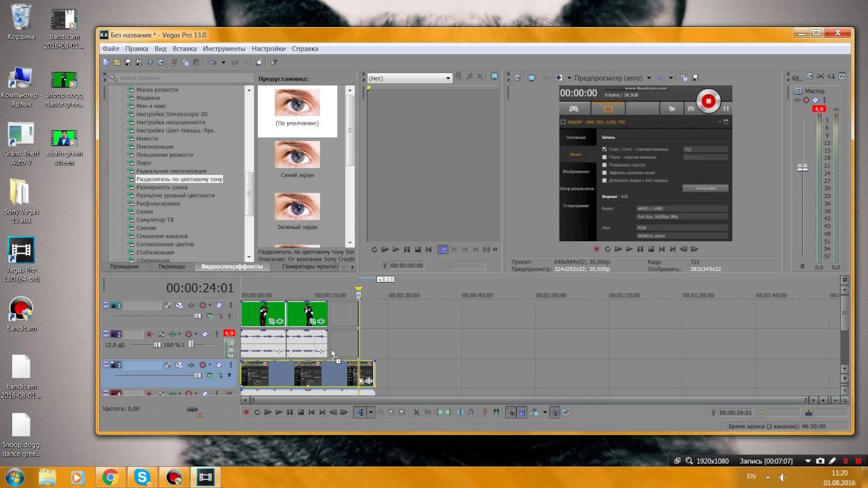
Task: Toggle preview on external monitor
Action: tap(533, 78)
